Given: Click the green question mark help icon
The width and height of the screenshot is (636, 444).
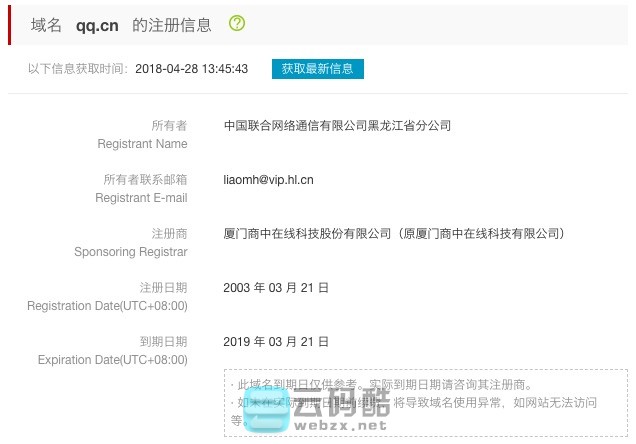Looking at the screenshot, I should pos(237,24).
